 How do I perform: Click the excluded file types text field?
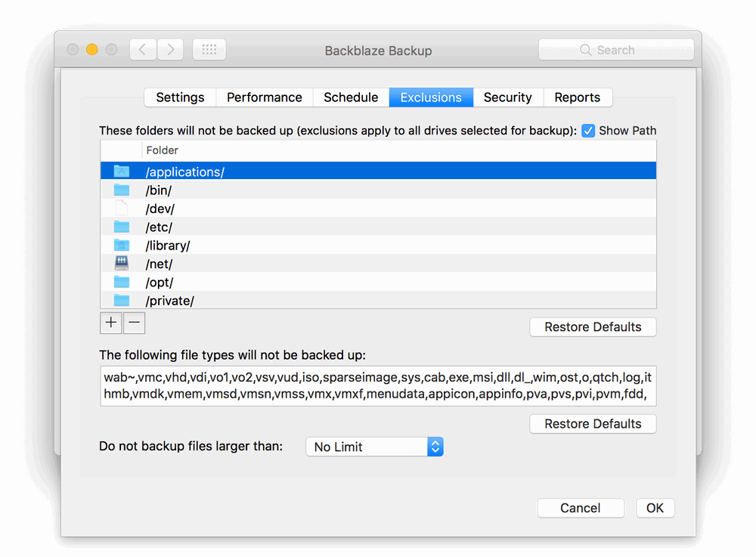coord(379,386)
